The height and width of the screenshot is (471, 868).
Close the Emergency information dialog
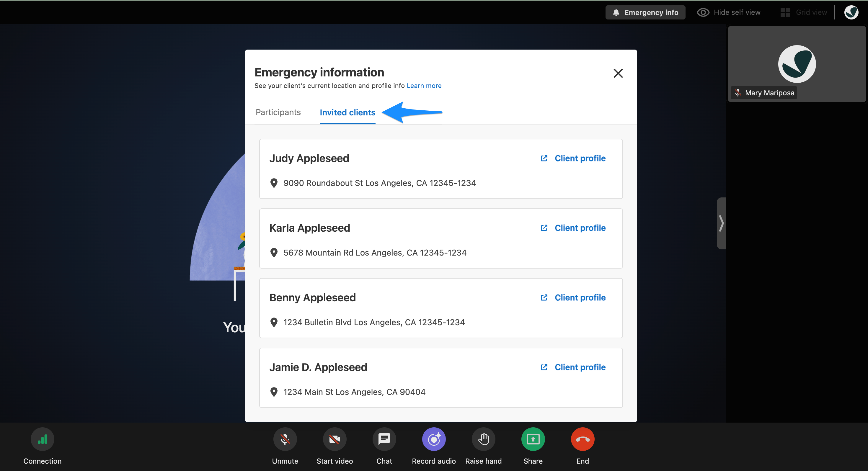(618, 73)
